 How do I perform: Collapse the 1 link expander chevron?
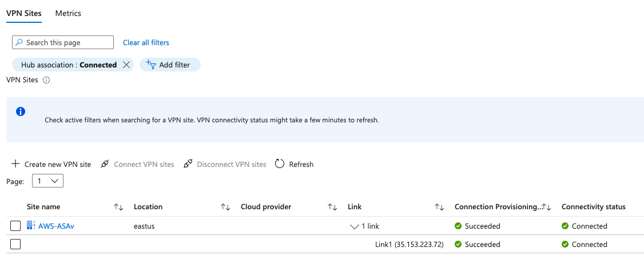tap(354, 226)
